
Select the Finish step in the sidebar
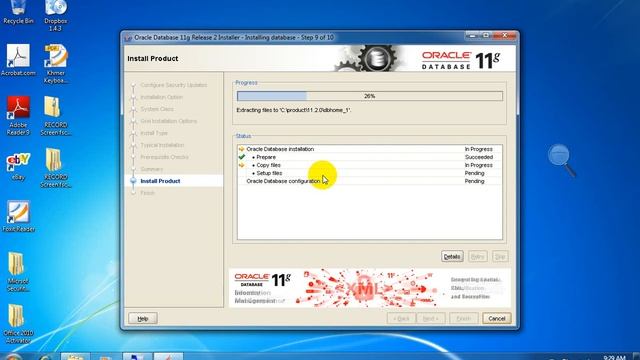(x=147, y=193)
